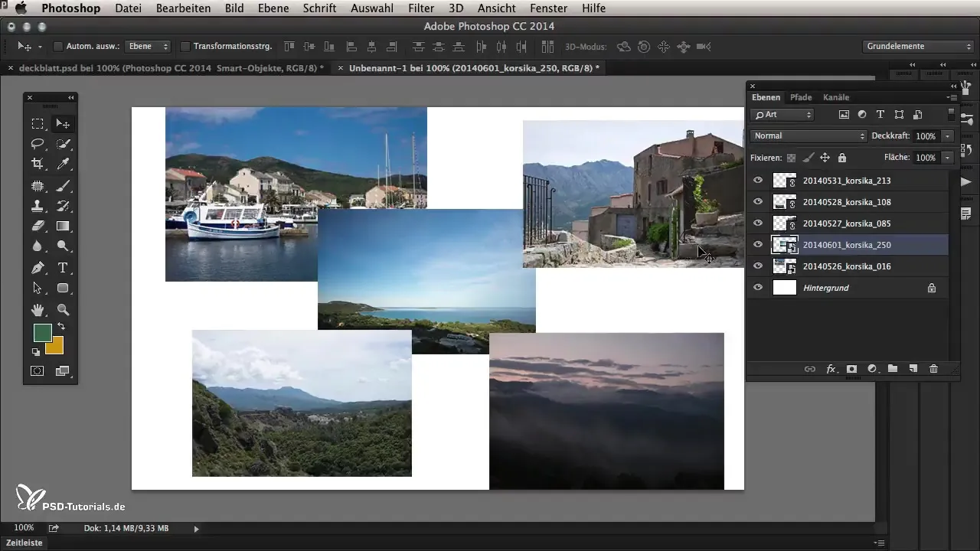Switch to deckblatt.psd document tab
Screen dimensions: 980x551
coord(171,68)
